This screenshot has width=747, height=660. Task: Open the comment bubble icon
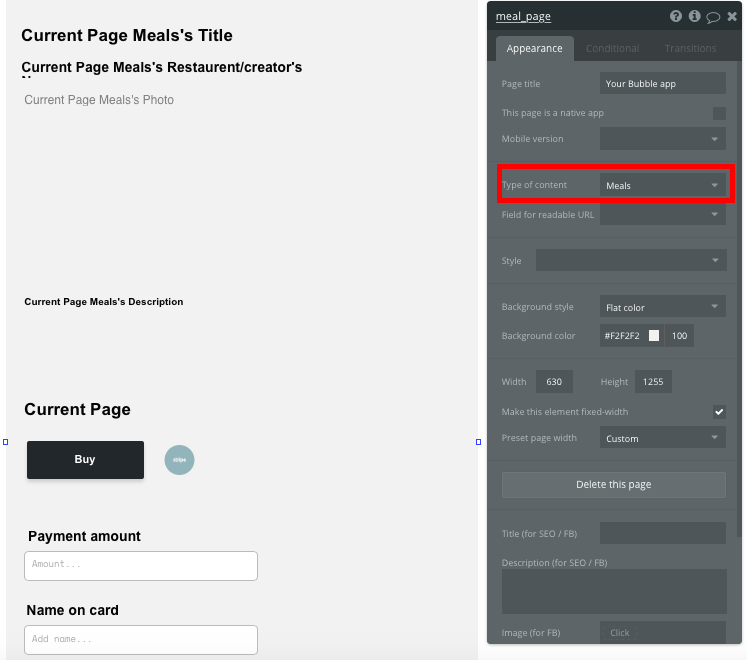(713, 17)
